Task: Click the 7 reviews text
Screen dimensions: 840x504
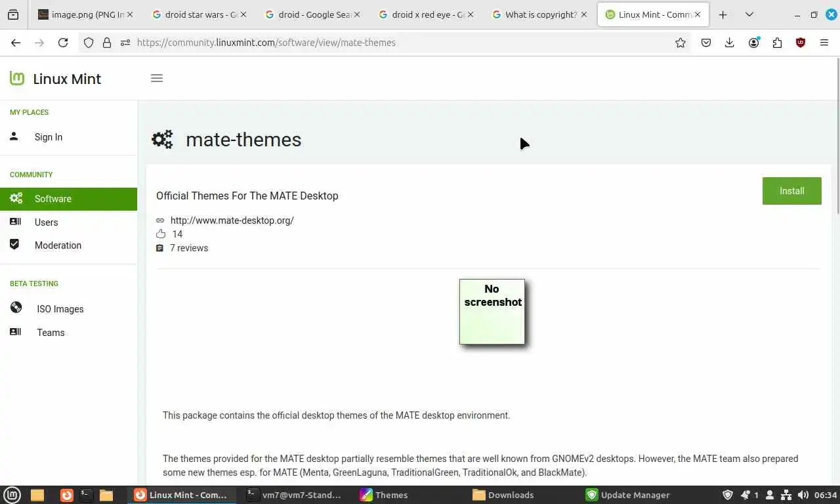Action: click(189, 248)
